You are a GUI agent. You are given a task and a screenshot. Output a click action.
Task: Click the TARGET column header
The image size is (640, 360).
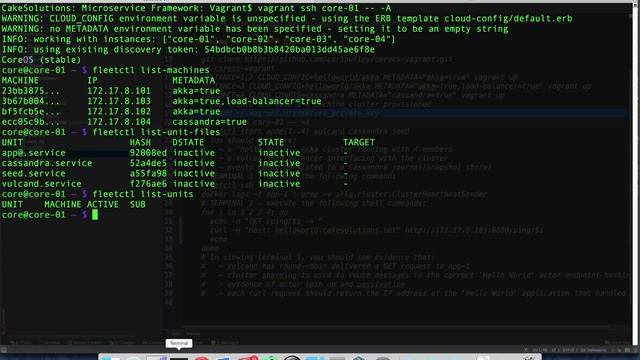(x=359, y=142)
